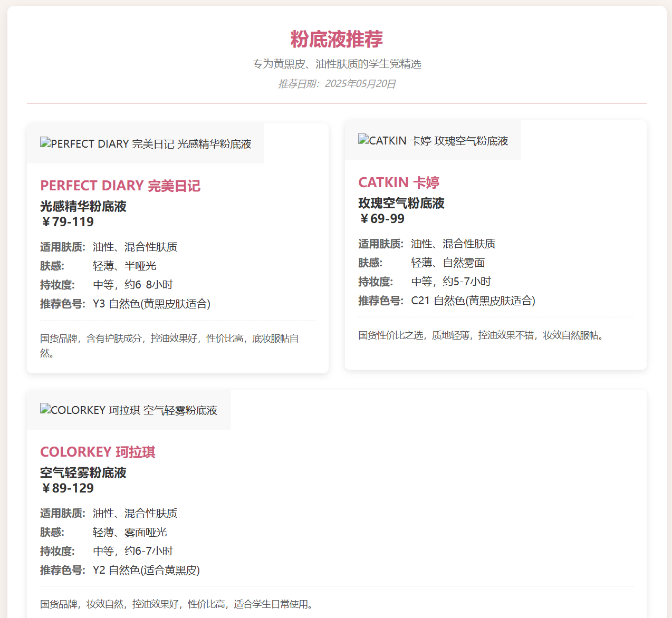Click brand heading PERFECT DIARY 完美日记

click(120, 186)
